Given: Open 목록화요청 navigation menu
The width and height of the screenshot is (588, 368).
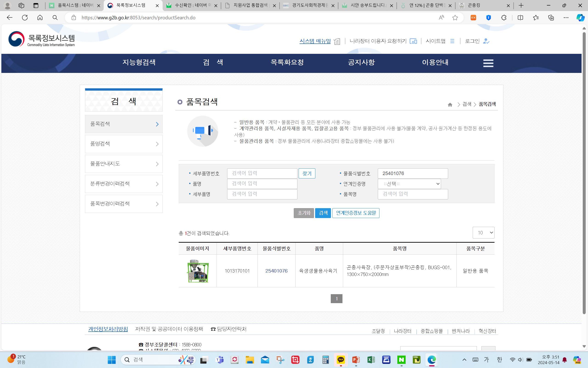Looking at the screenshot, I should click(x=287, y=62).
